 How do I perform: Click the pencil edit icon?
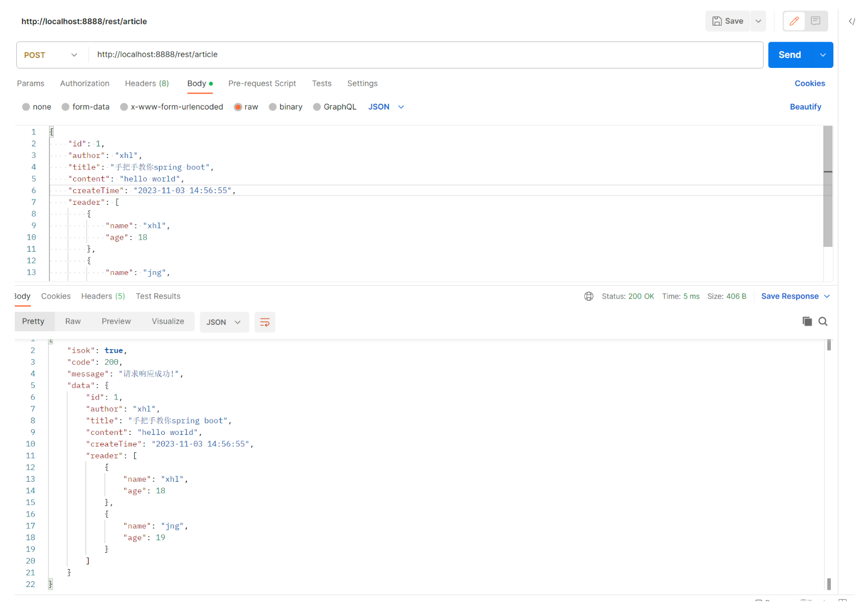tap(794, 21)
